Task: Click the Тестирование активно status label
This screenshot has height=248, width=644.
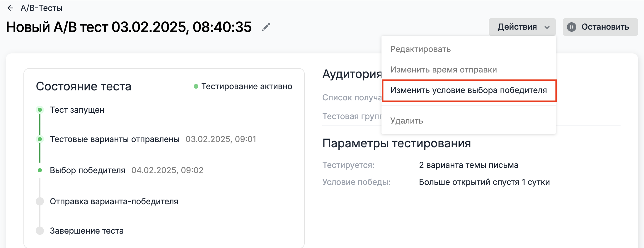Action: (246, 86)
